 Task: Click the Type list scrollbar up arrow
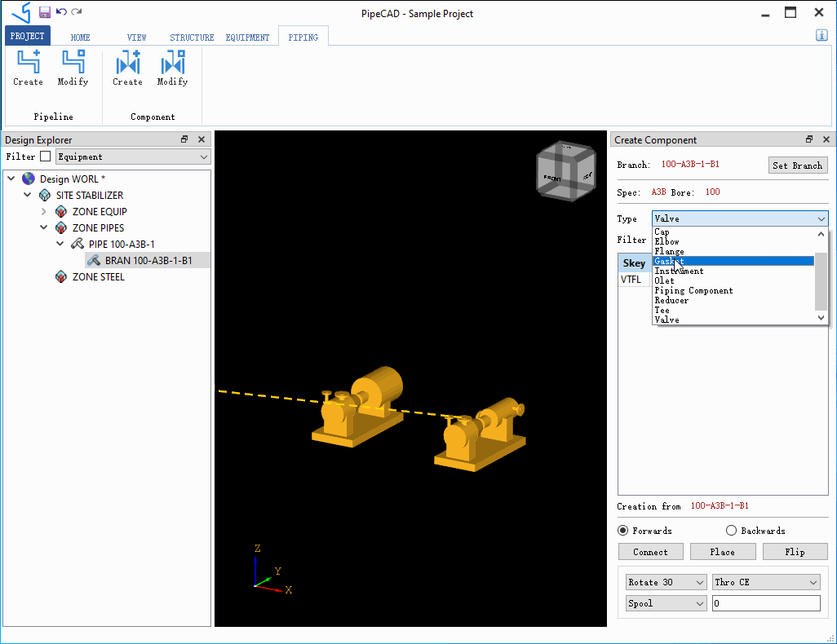[821, 234]
